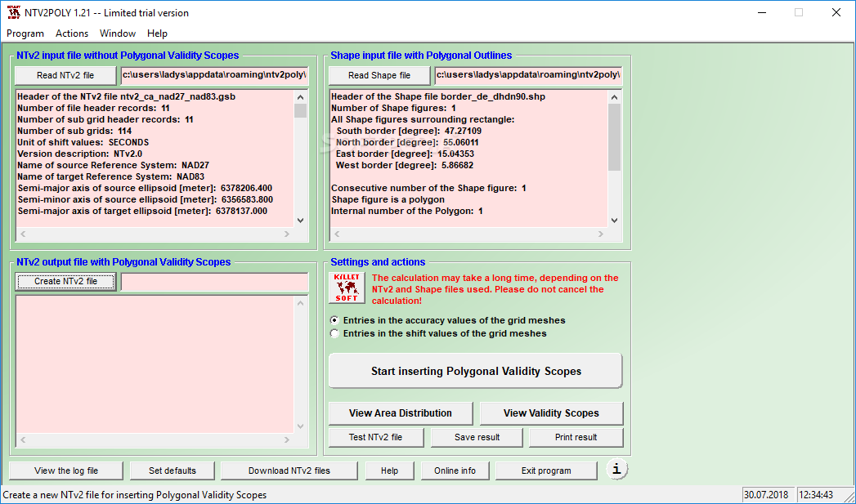This screenshot has height=504, width=856.
Task: Click Download NTv2 files button
Action: [289, 471]
